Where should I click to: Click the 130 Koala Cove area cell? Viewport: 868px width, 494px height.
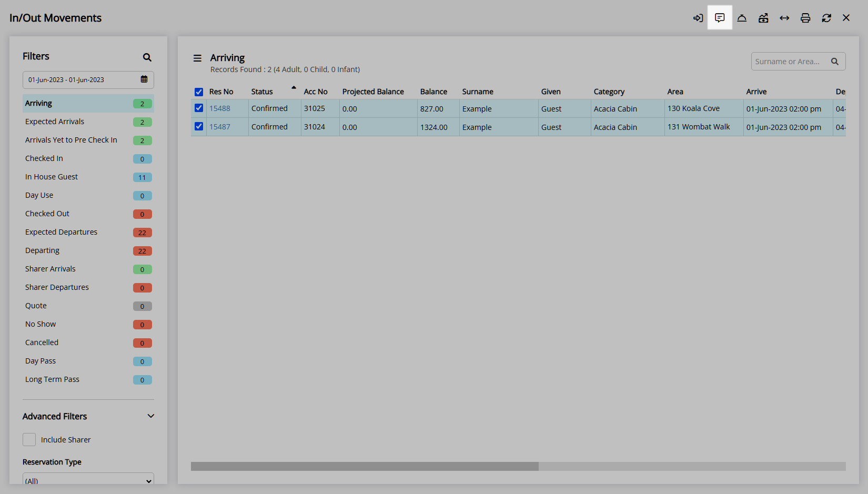point(704,108)
